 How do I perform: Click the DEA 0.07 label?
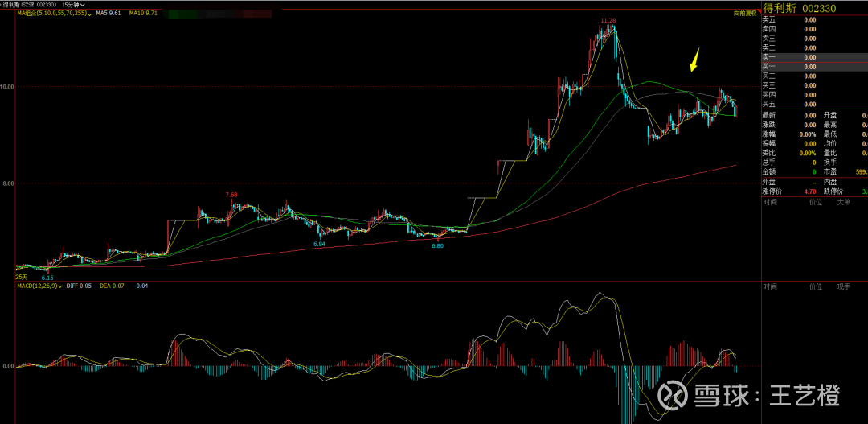tap(113, 286)
